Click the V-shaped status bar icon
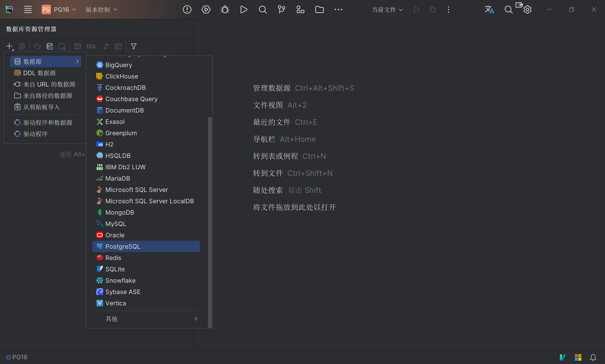The image size is (605, 364). 562,357
